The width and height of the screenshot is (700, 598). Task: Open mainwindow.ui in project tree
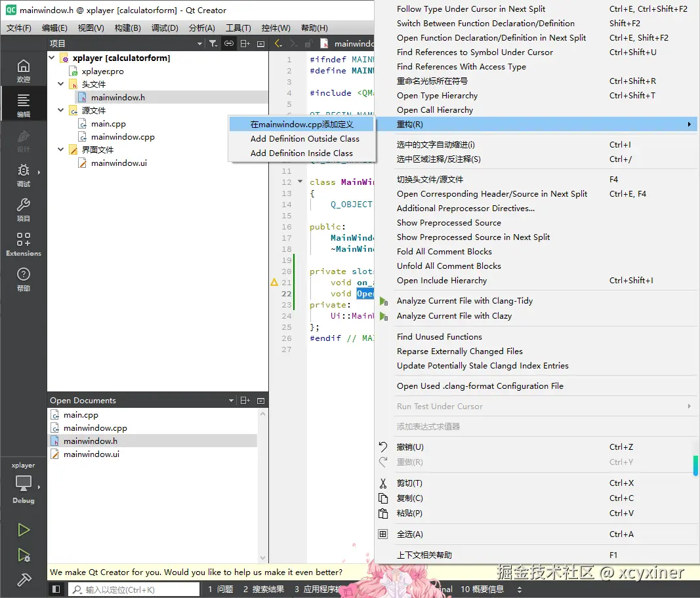119,163
